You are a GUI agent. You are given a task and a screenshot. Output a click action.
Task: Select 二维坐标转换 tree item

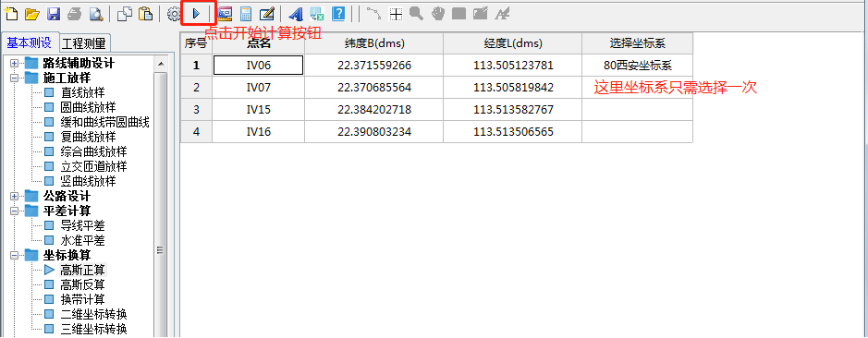(x=93, y=315)
